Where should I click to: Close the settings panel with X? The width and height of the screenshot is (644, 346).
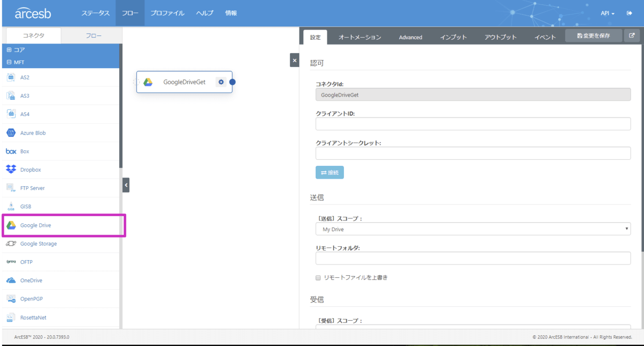pyautogui.click(x=294, y=60)
